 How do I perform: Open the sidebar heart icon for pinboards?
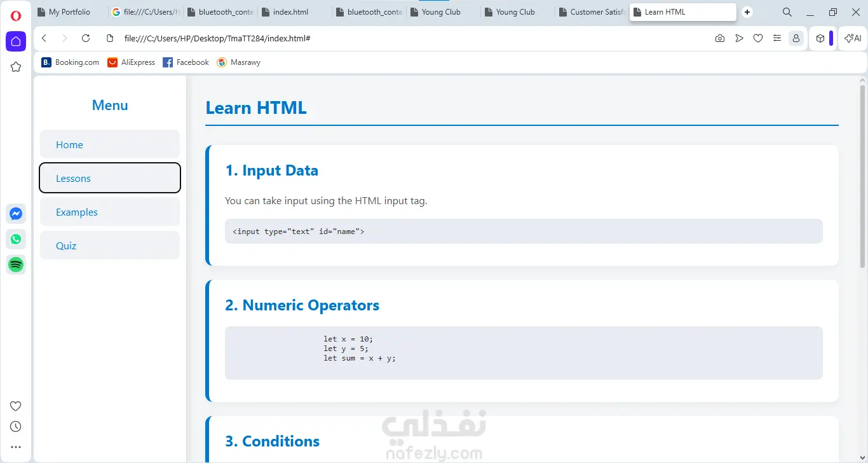coord(16,406)
